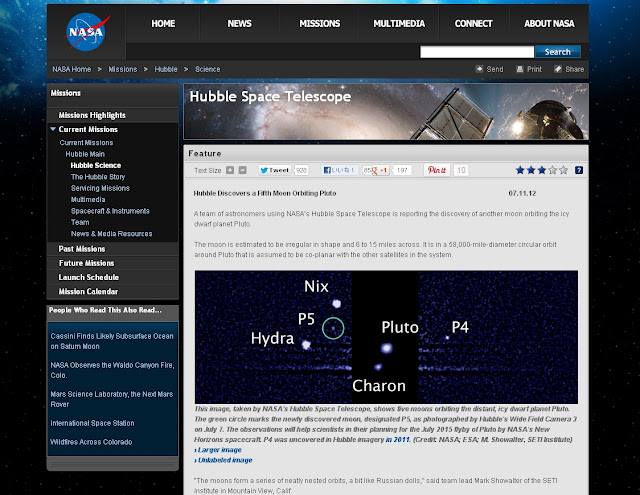Click the Missions sidebar header

[65, 93]
